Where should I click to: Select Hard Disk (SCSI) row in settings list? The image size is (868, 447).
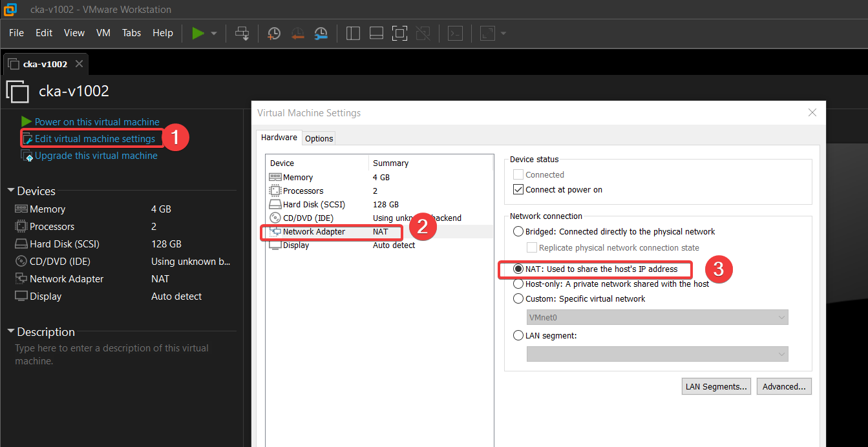tap(379, 205)
